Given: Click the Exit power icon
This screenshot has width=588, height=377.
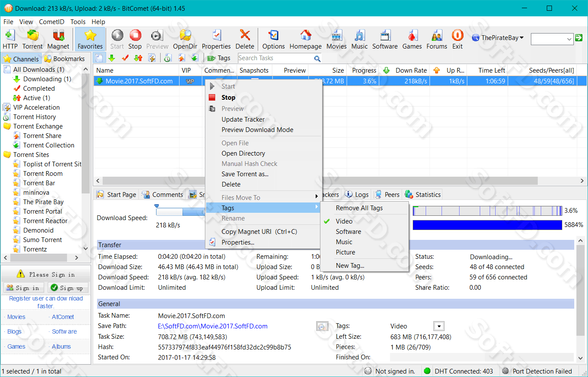Looking at the screenshot, I should coord(457,39).
